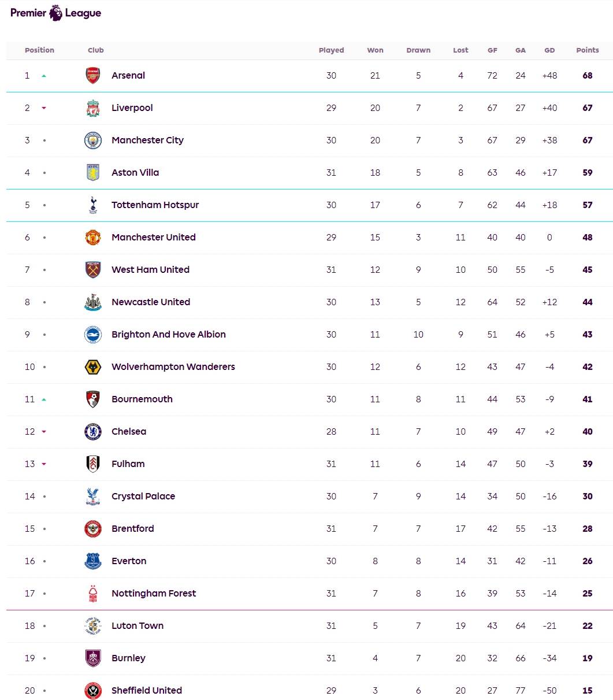This screenshot has width=613, height=700.
Task: Sort table by Points column header
Action: (587, 50)
